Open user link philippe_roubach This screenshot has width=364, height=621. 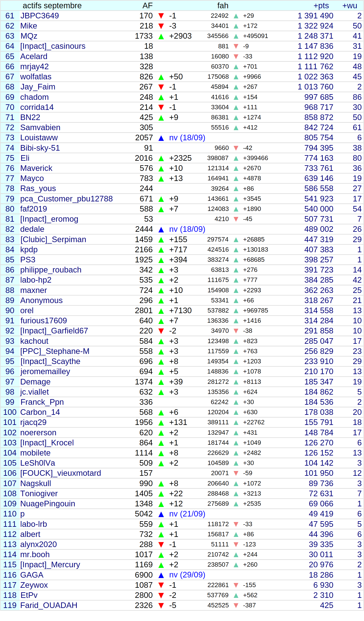pyautogui.click(x=51, y=270)
